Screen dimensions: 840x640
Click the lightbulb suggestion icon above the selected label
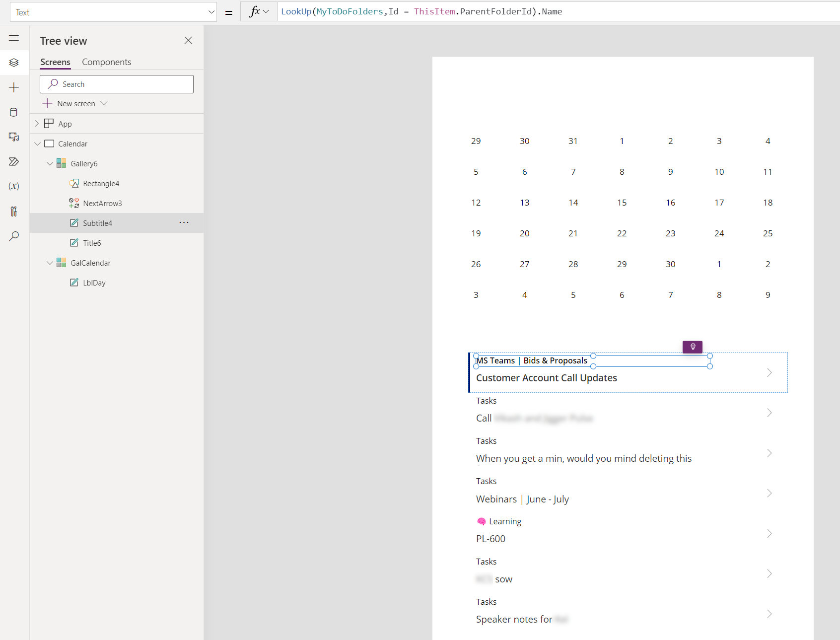tap(693, 347)
